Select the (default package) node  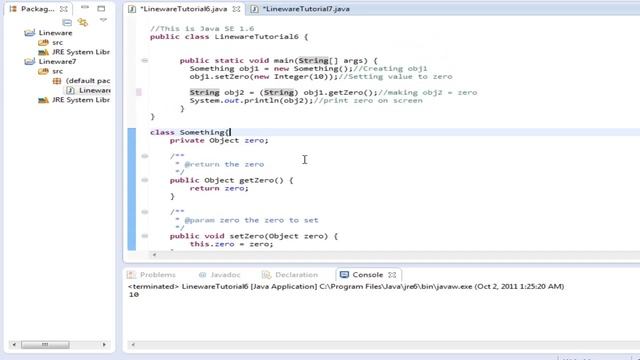click(x=88, y=81)
